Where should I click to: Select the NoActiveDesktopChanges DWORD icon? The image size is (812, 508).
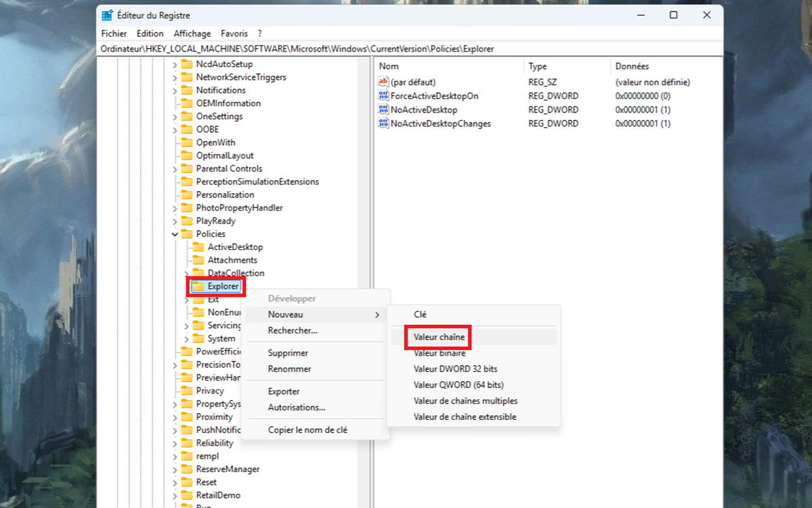pyautogui.click(x=384, y=123)
